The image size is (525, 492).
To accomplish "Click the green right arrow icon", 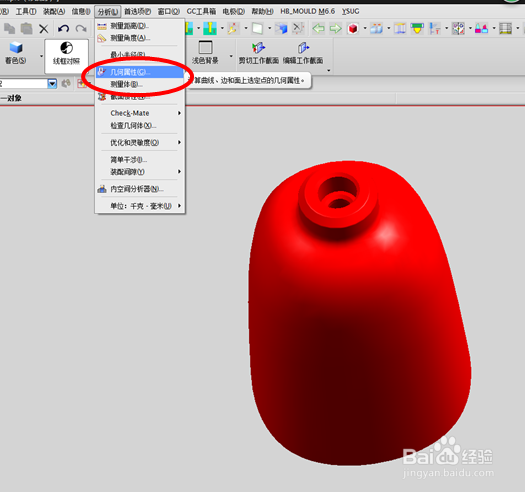I will [335, 28].
